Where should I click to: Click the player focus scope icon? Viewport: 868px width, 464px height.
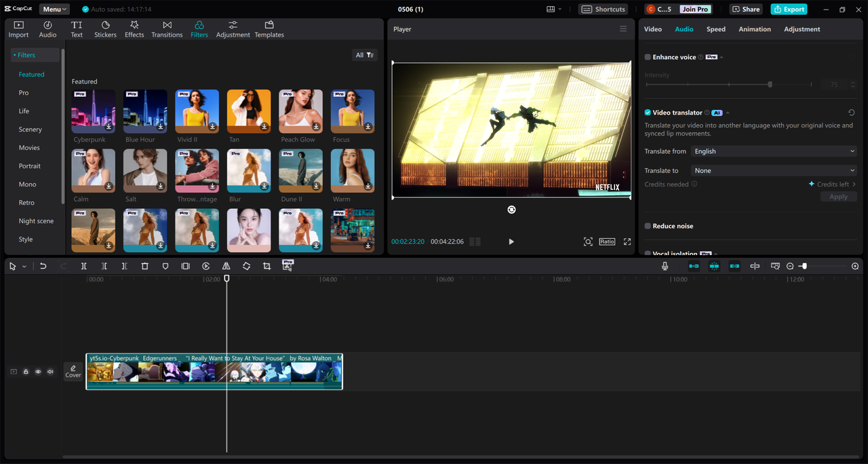(588, 241)
